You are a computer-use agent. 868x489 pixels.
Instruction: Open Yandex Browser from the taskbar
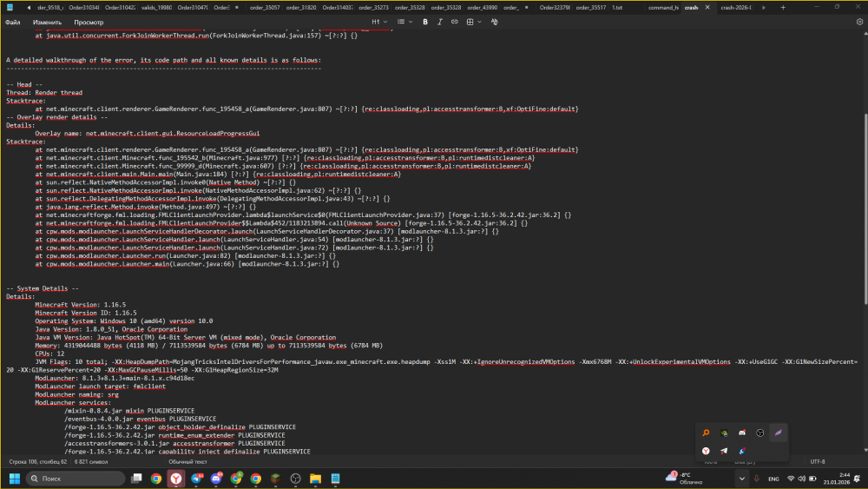(176, 479)
